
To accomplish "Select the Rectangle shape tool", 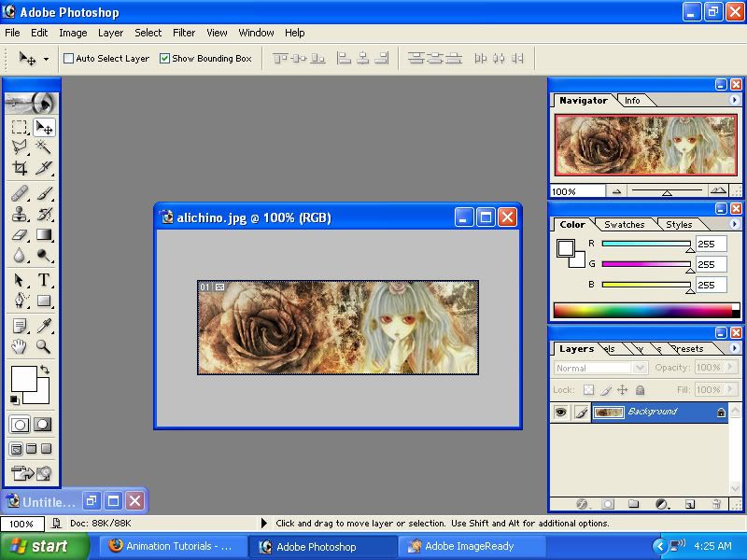I will tap(44, 301).
